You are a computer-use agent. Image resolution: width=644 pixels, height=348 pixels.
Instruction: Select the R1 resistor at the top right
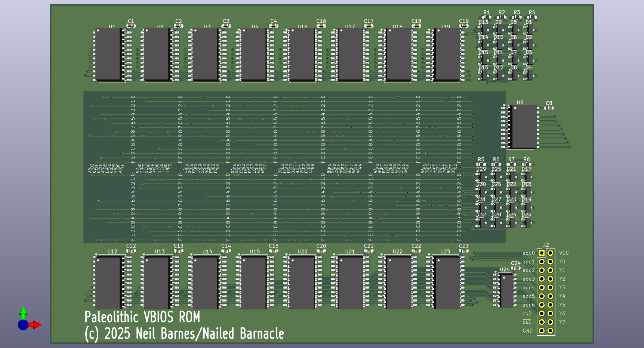pyautogui.click(x=486, y=17)
